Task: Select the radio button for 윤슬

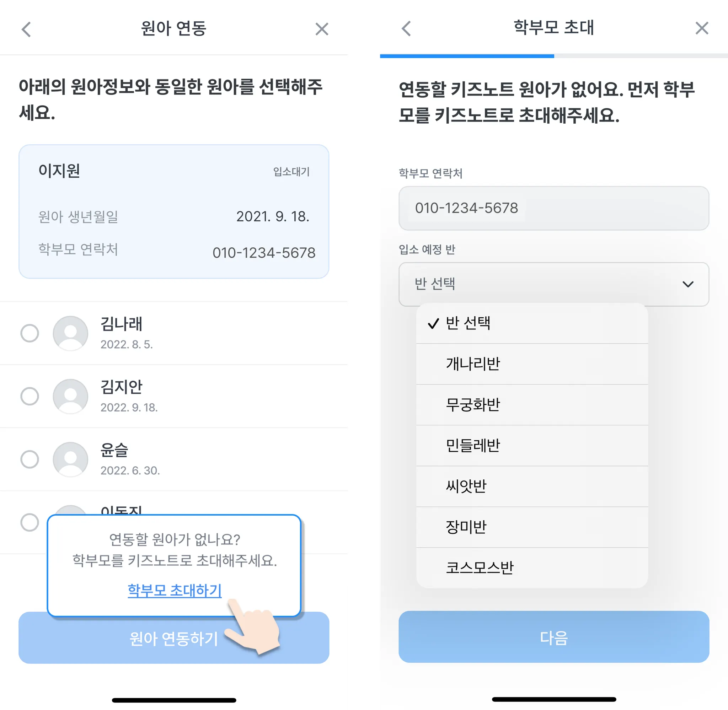Action: coord(30,459)
